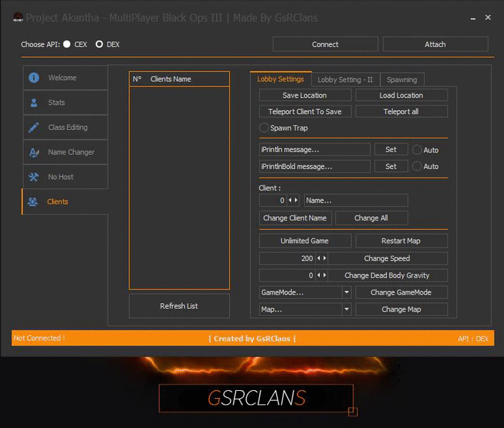This screenshot has width=504, height=428.
Task: Click the Class Editing pencil icon
Action: tap(34, 128)
